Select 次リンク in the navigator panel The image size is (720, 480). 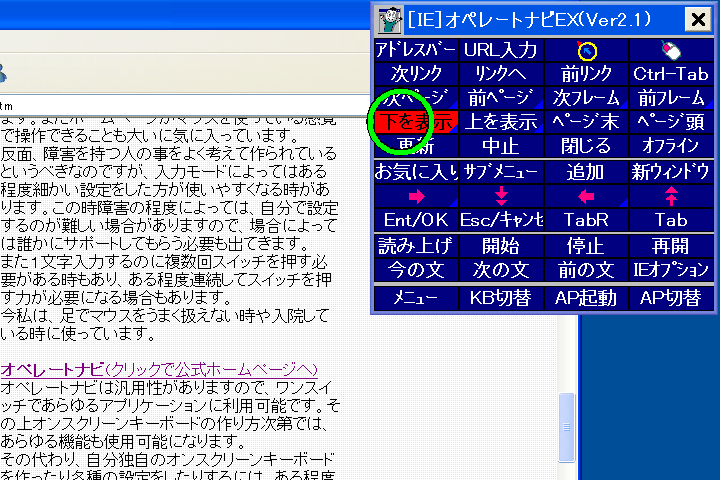(416, 74)
